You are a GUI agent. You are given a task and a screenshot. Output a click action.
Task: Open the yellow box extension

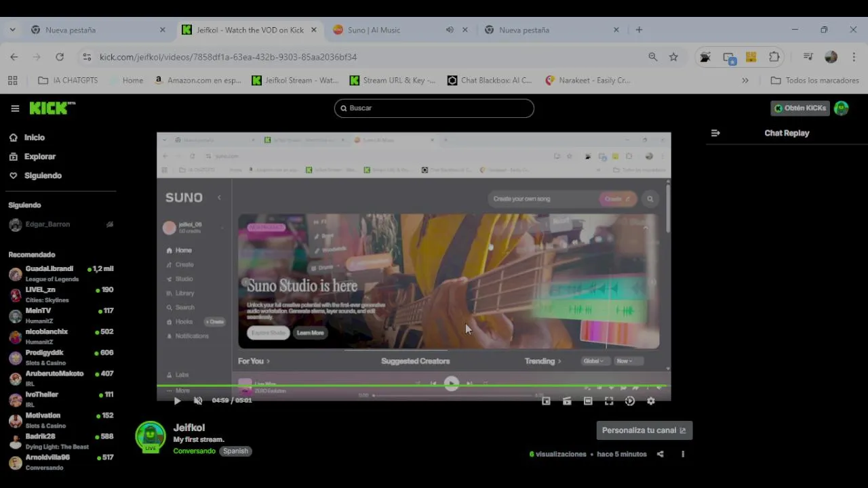click(751, 57)
